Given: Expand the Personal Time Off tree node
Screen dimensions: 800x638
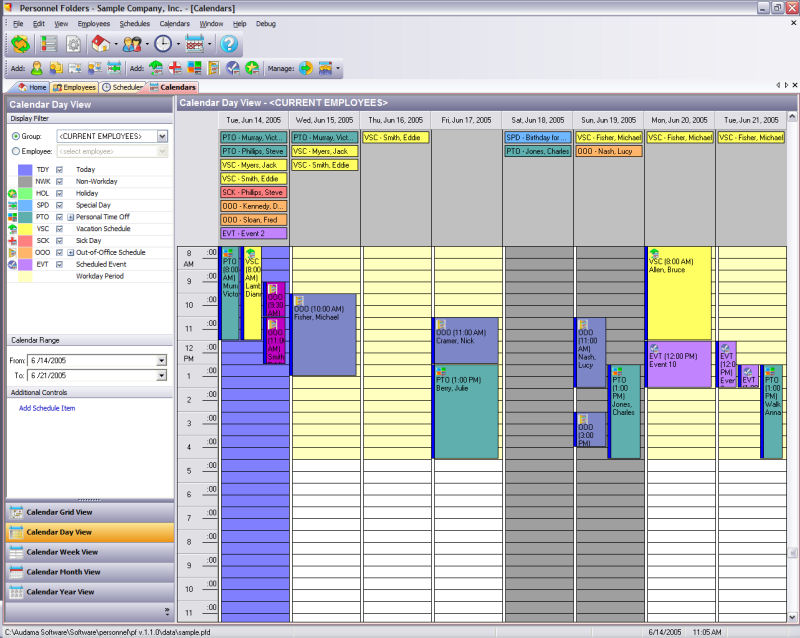Looking at the screenshot, I should [x=70, y=217].
